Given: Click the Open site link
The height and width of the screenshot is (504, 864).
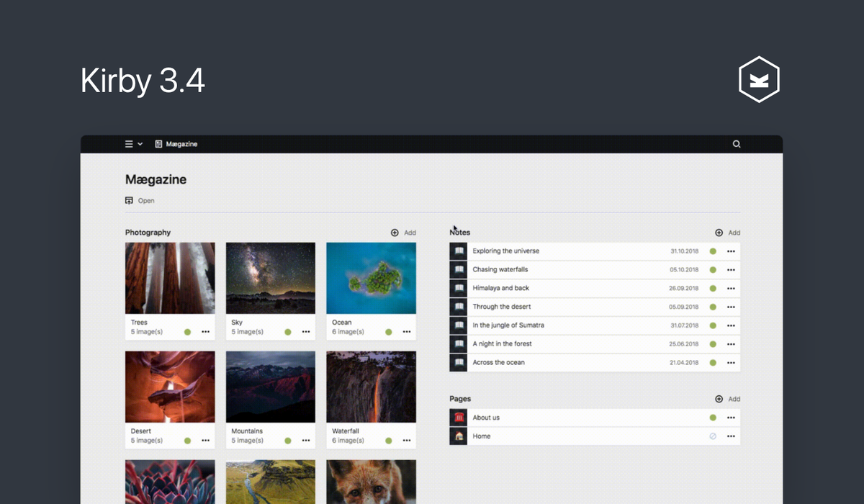Looking at the screenshot, I should point(140,201).
